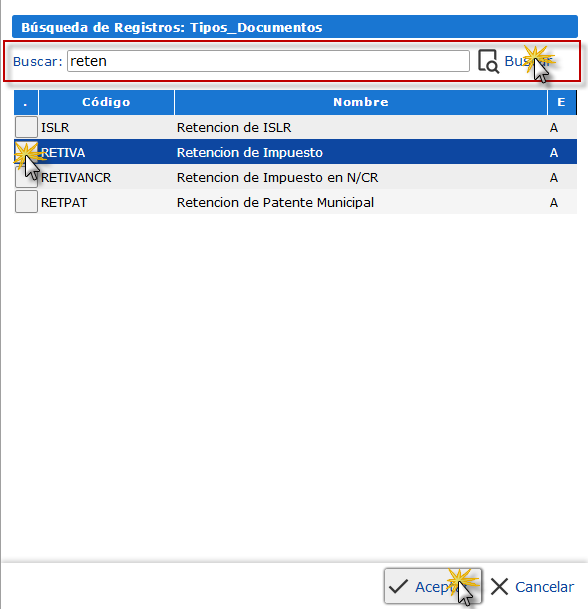Confirm selection with the Aceptar button

(433, 586)
